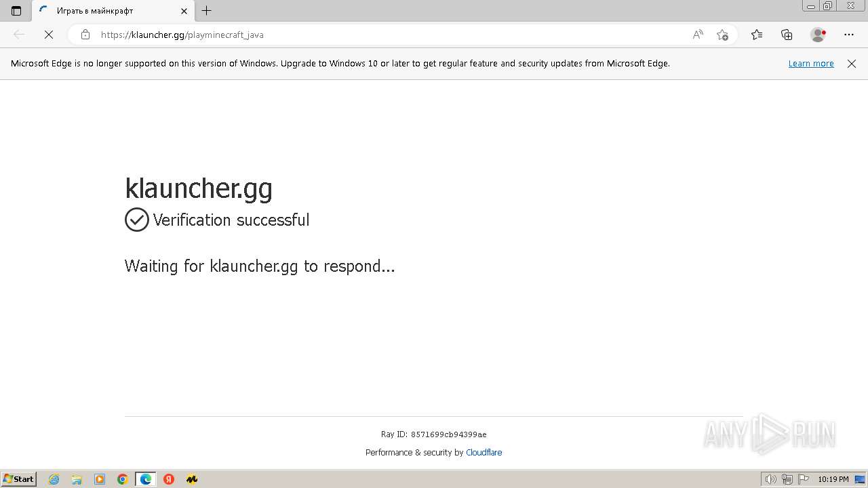The width and height of the screenshot is (868, 488).
Task: Open a new tab with plus button
Action: (x=207, y=11)
